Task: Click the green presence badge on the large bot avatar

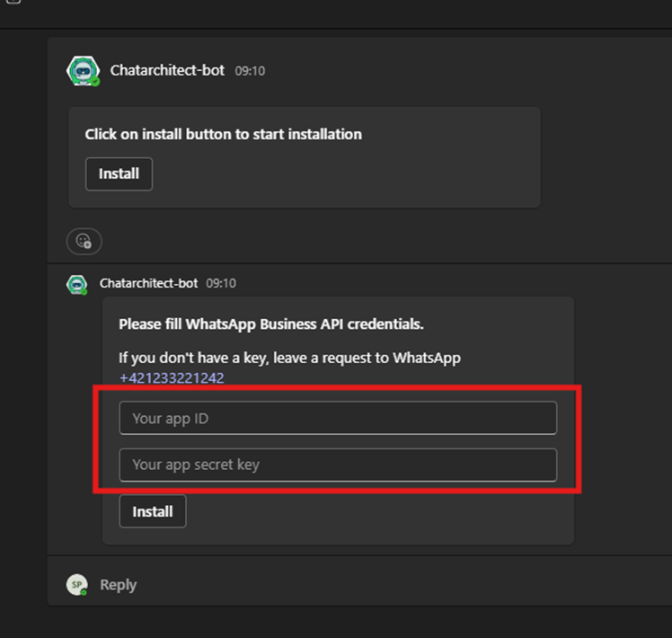Action: coord(95,82)
